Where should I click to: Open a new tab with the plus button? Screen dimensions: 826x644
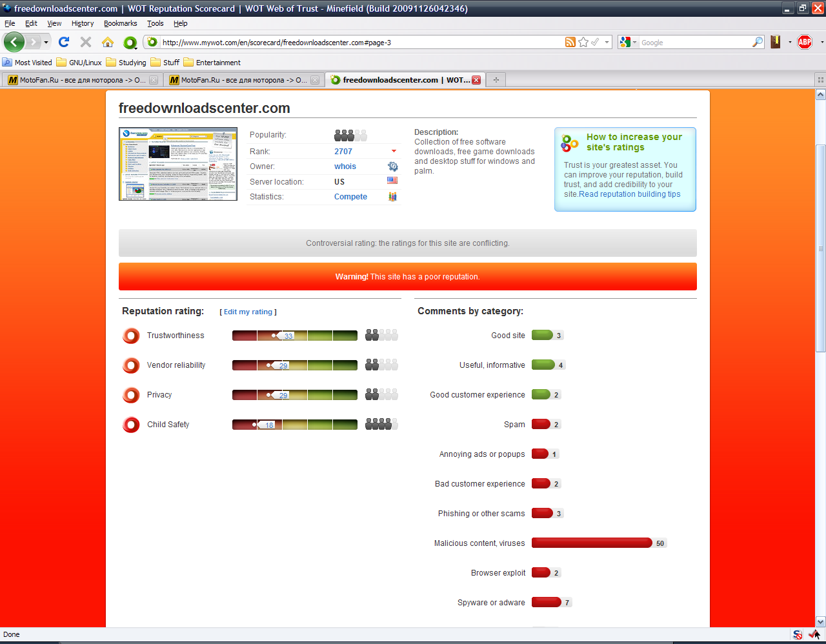pos(496,80)
